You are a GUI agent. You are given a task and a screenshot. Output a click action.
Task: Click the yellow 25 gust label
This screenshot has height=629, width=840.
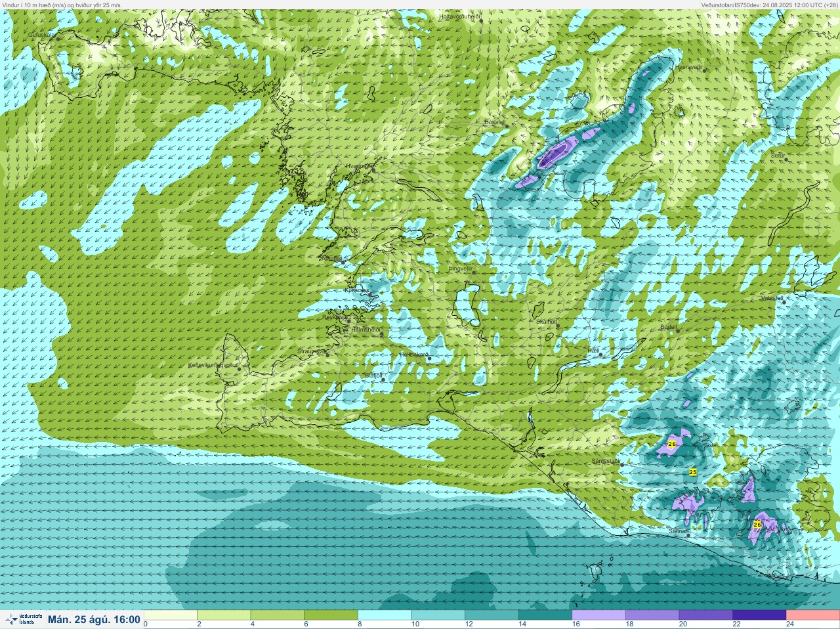coord(693,472)
